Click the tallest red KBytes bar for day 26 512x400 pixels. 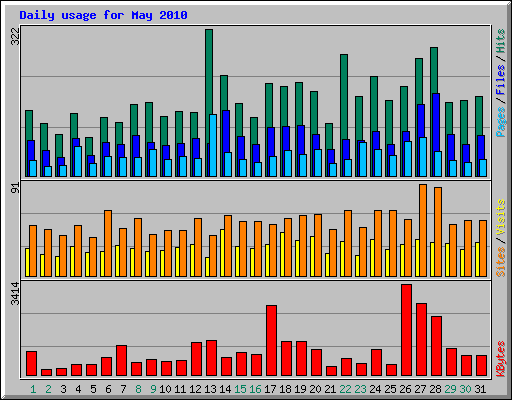pos(407,330)
